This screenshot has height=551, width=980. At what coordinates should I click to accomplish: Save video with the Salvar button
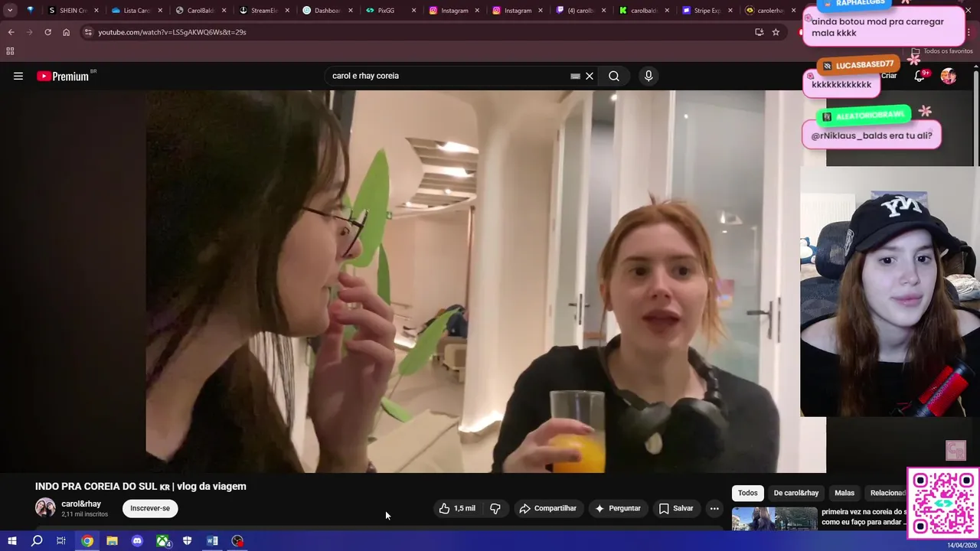675,508
